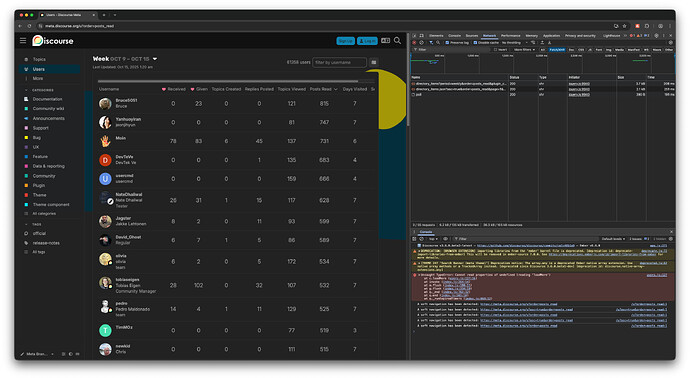This screenshot has width=690, height=378.
Task: Clear console with the clear icon
Action: [421, 239]
